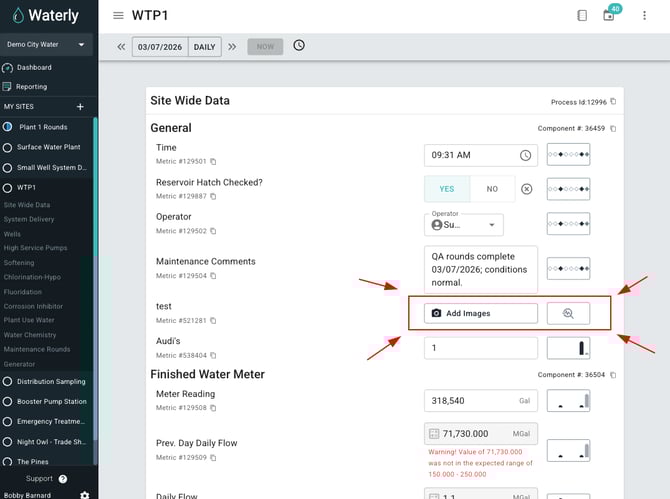Viewport: 670px width, 499px height.
Task: Open the hamburger menu beside WTP1
Action: (119, 15)
